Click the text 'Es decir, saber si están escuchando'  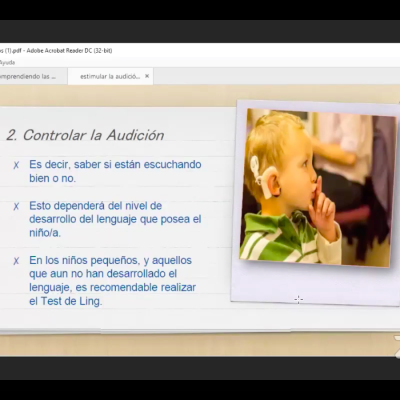point(115,164)
